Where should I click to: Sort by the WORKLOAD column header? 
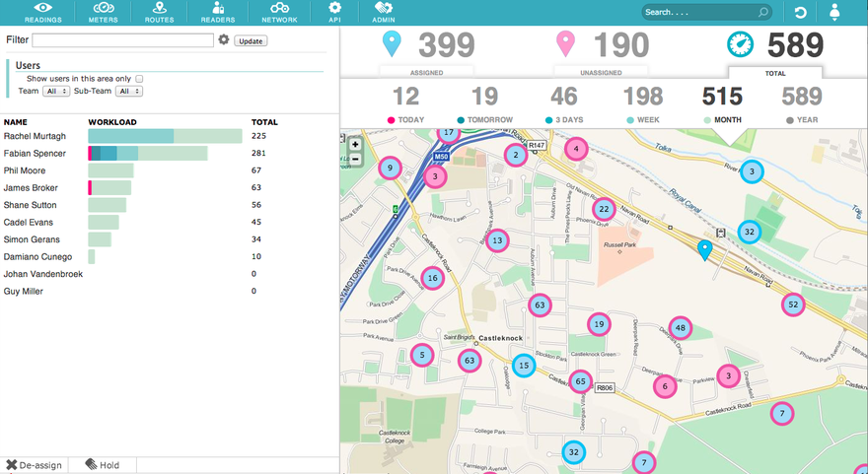[112, 122]
